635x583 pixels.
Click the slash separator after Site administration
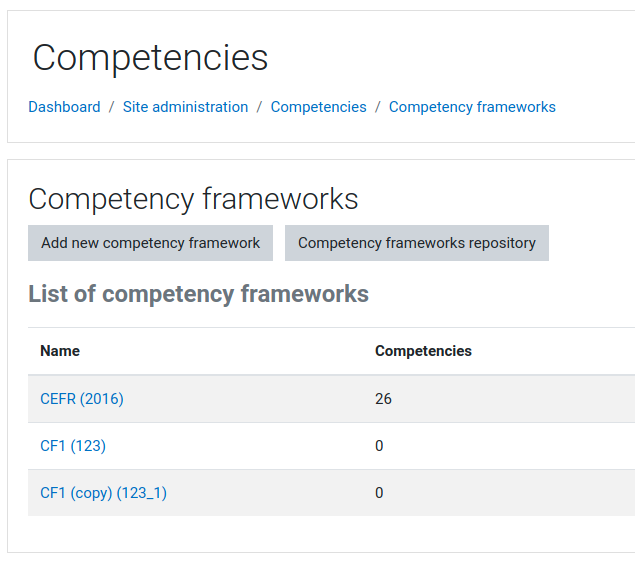click(x=259, y=107)
